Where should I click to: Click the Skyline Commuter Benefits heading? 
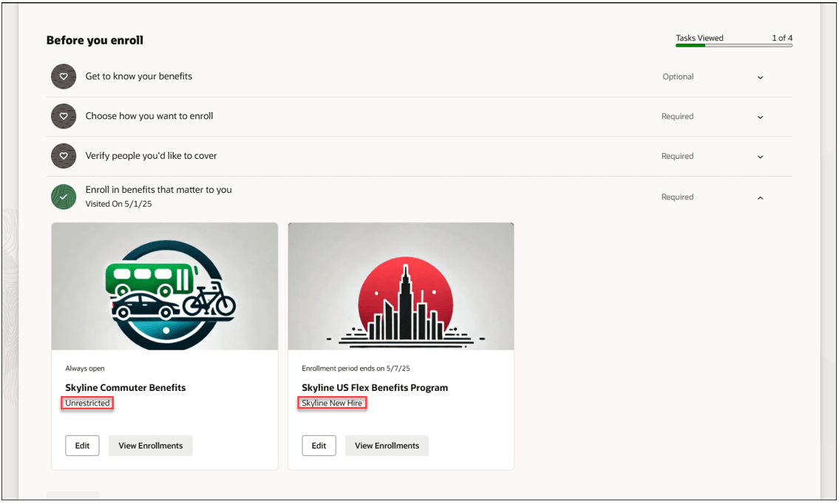[x=125, y=387]
